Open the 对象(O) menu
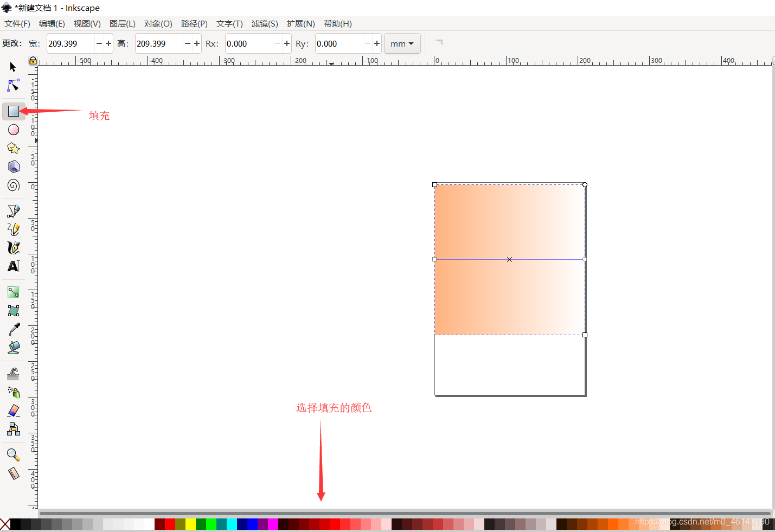The height and width of the screenshot is (532, 775). (x=158, y=23)
